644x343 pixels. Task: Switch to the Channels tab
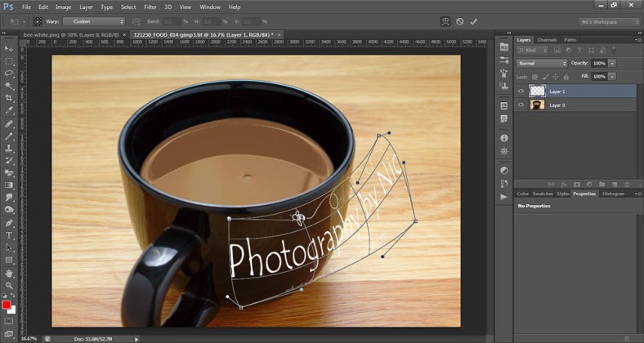[547, 39]
